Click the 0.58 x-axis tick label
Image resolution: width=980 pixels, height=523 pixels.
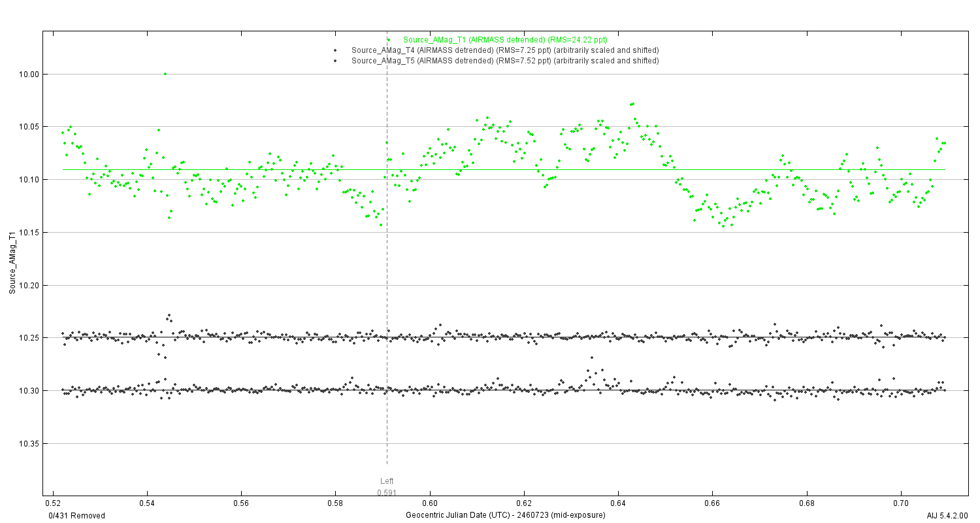click(336, 504)
